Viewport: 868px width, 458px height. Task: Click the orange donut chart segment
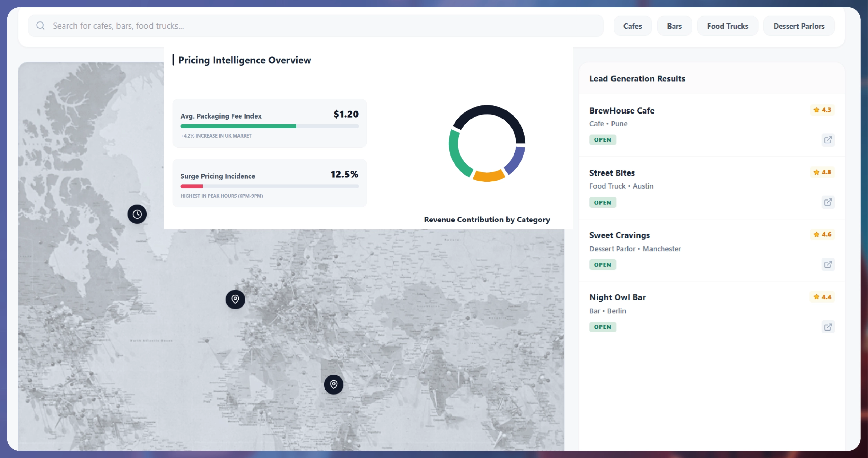pyautogui.click(x=488, y=176)
